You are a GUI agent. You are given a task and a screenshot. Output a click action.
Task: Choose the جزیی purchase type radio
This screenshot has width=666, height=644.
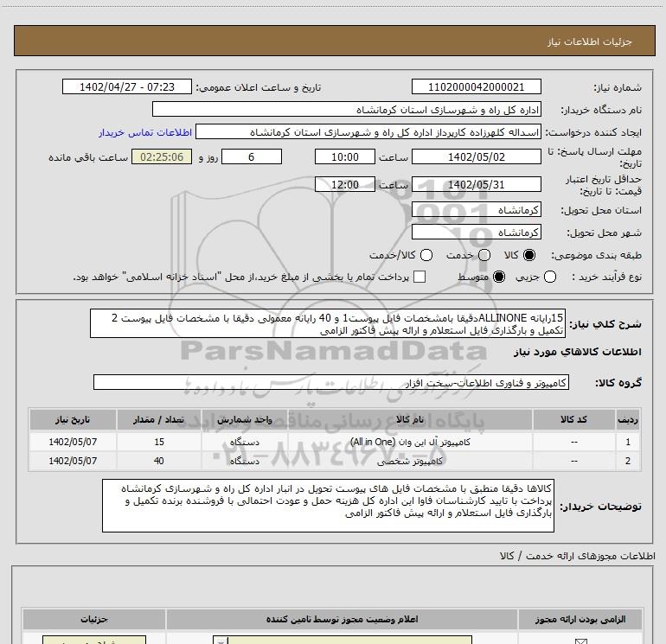550,277
